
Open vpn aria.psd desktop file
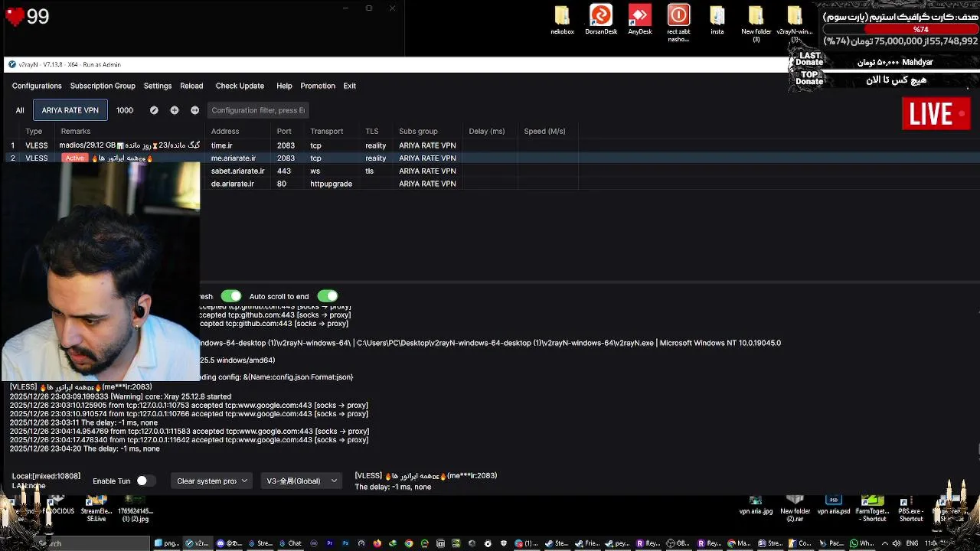834,505
